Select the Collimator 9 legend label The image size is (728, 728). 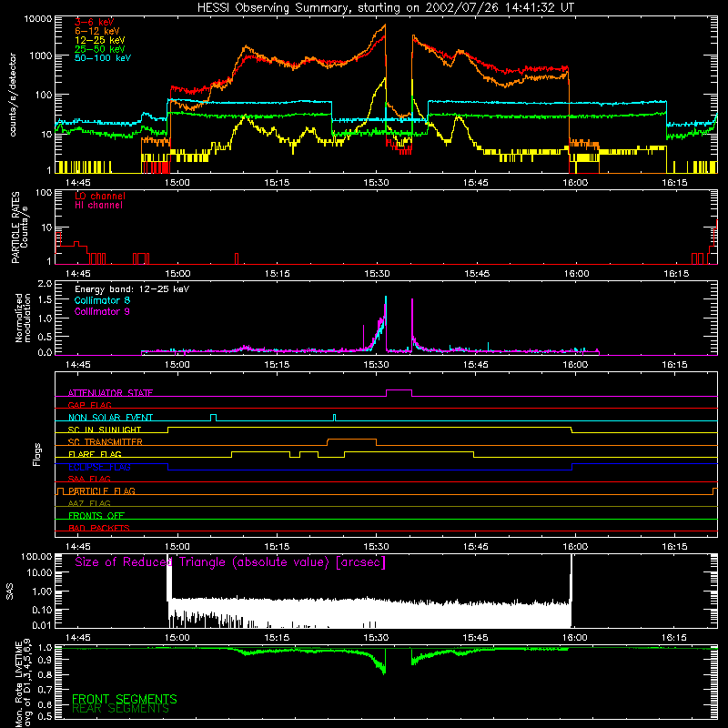[x=102, y=311]
